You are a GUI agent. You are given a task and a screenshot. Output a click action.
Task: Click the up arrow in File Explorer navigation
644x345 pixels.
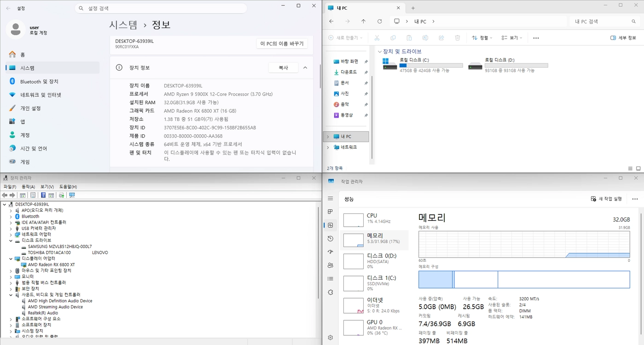tap(363, 21)
